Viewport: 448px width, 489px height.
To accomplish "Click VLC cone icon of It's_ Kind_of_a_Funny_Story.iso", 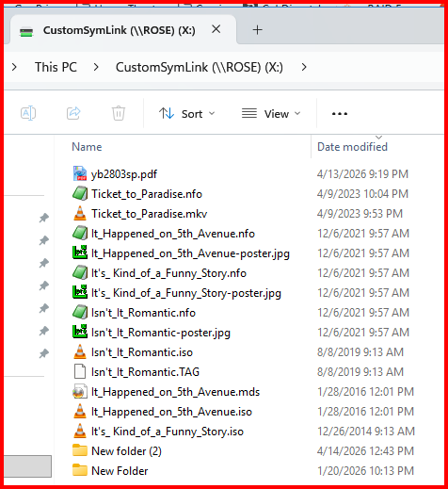I will pos(80,431).
